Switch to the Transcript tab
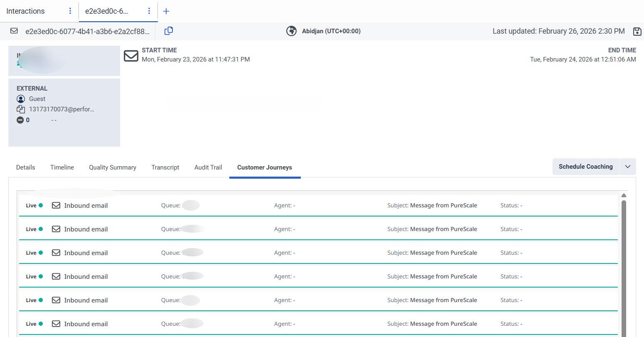The height and width of the screenshot is (337, 644). click(x=165, y=167)
